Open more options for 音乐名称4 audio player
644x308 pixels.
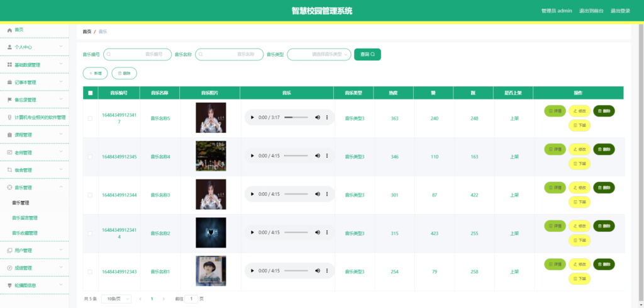pyautogui.click(x=327, y=156)
